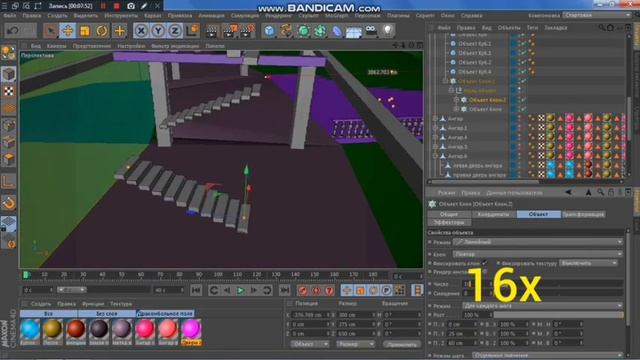
Task: Go to start of animation
Action: pos(196,290)
